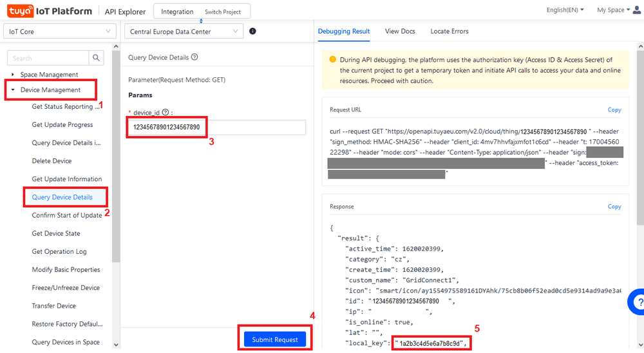The image size is (644, 353).
Task: Click the device_id input field
Action: tap(216, 127)
